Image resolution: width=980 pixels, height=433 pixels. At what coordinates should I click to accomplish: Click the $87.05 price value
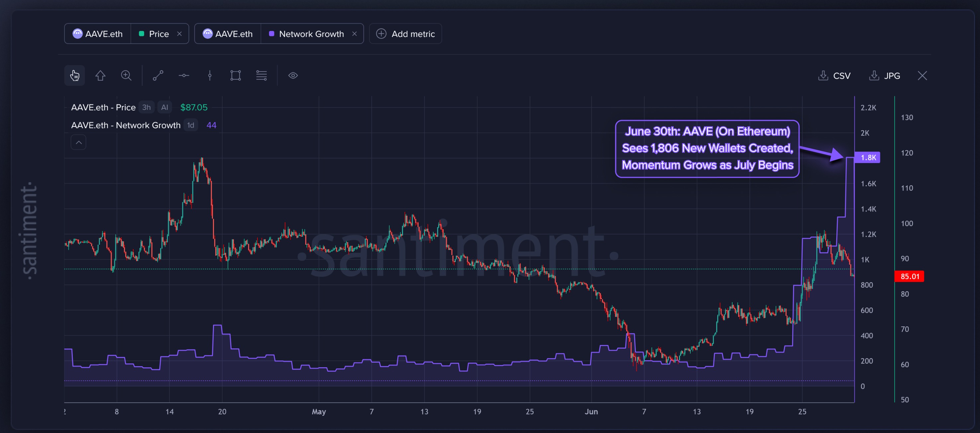[x=194, y=108]
